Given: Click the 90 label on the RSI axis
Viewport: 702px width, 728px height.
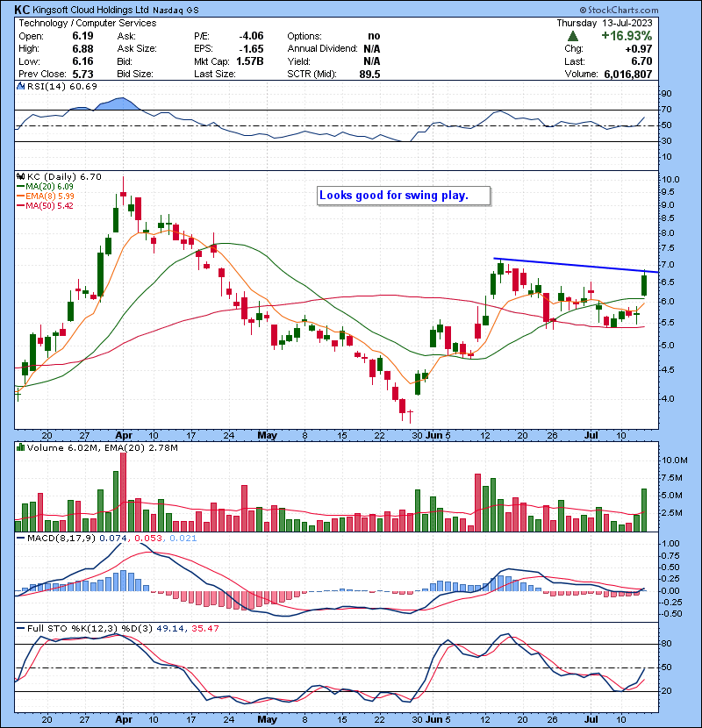Looking at the screenshot, I should (x=666, y=93).
